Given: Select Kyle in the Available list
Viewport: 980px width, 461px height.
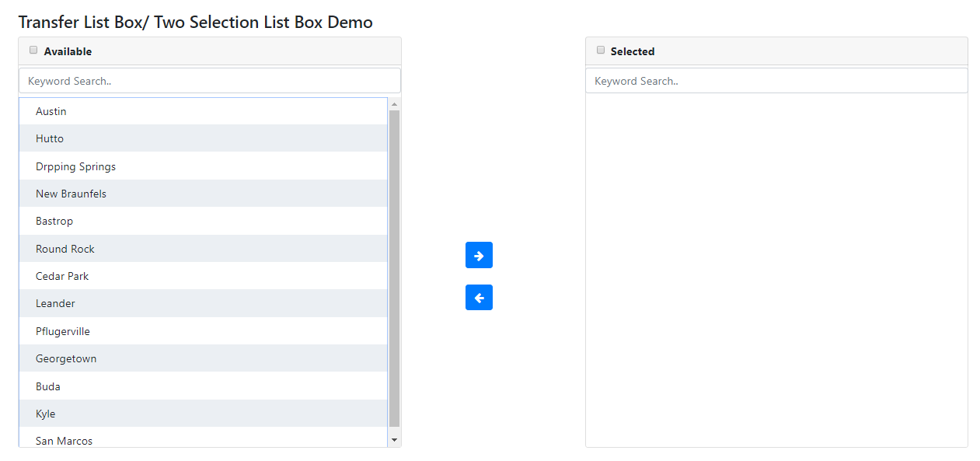Looking at the screenshot, I should click(x=203, y=414).
